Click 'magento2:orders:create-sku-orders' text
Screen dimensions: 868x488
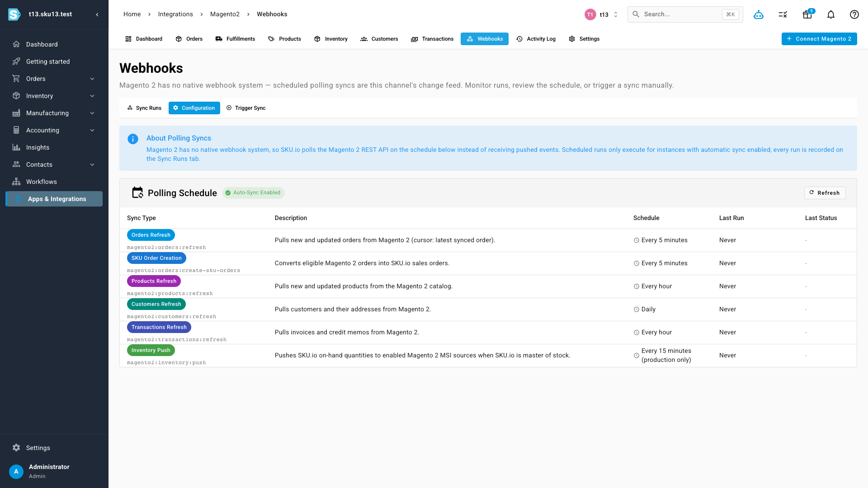pos(184,271)
